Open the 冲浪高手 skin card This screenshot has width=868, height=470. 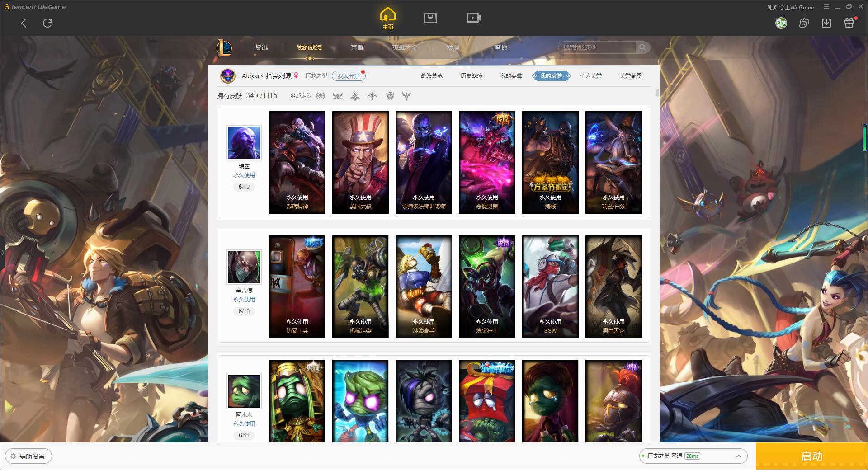click(x=424, y=287)
